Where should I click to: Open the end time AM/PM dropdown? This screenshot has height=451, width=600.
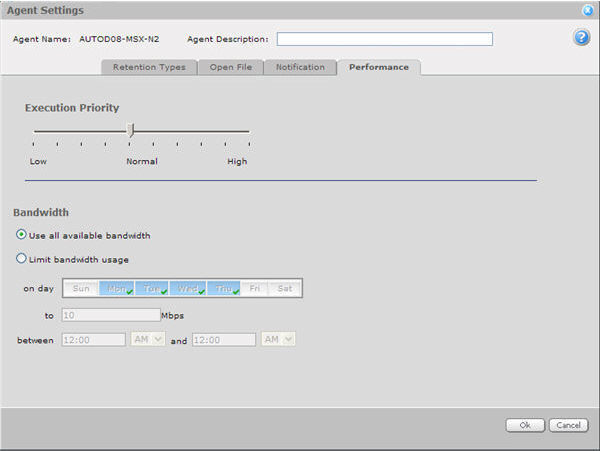(277, 340)
